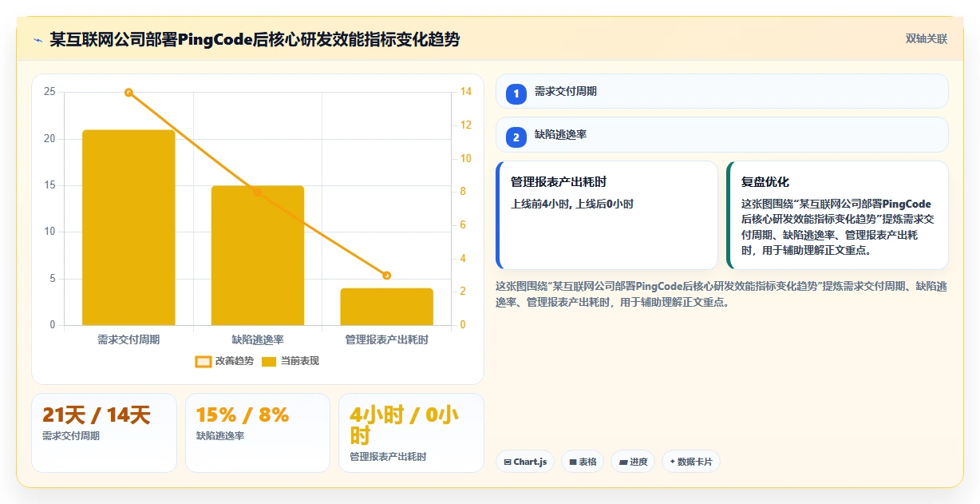This screenshot has width=980, height=504.
Task: Click the right axis value 12
Action: pyautogui.click(x=466, y=125)
